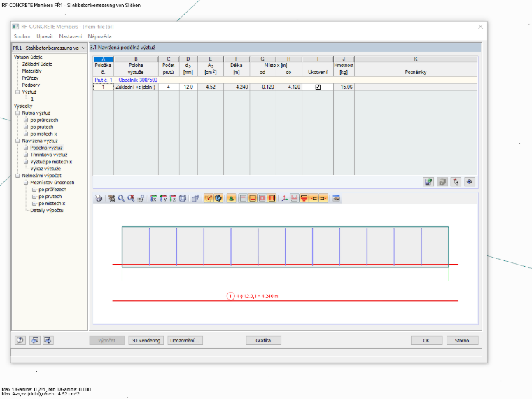Set view in X direction
The width and height of the screenshot is (532, 399).
pos(153,199)
